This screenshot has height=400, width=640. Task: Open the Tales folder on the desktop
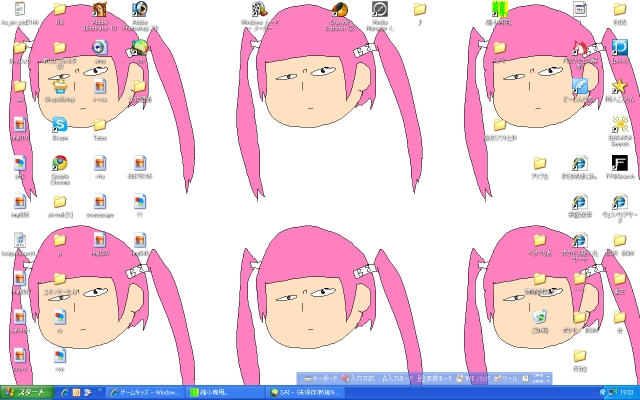point(99,125)
